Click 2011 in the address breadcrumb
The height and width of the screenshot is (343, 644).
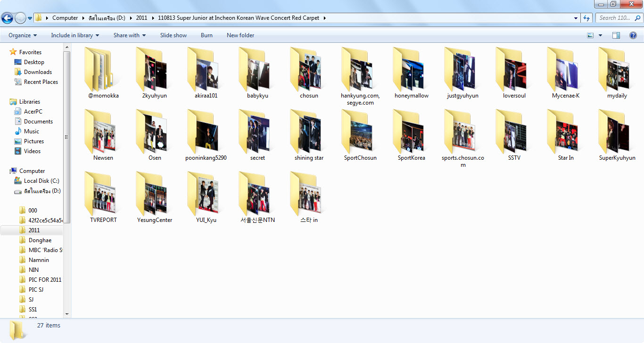(x=141, y=18)
